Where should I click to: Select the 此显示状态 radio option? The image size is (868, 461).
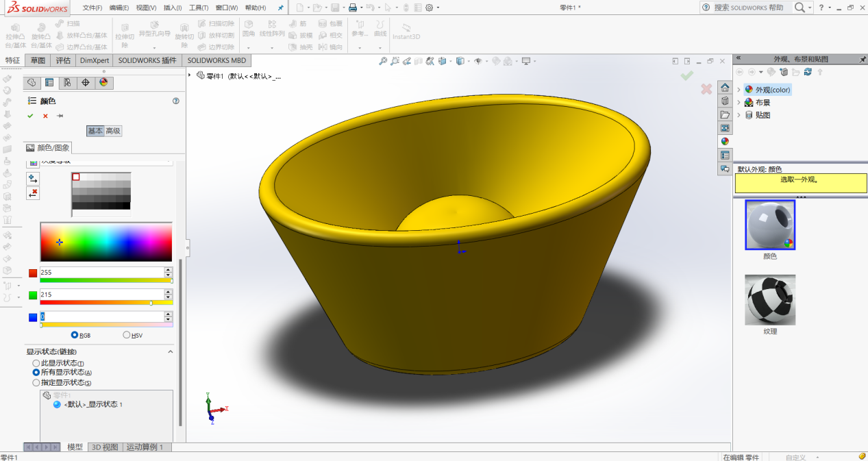36,363
